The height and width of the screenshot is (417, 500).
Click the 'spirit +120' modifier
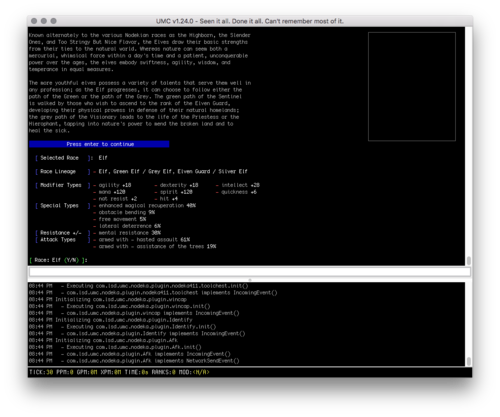point(176,192)
